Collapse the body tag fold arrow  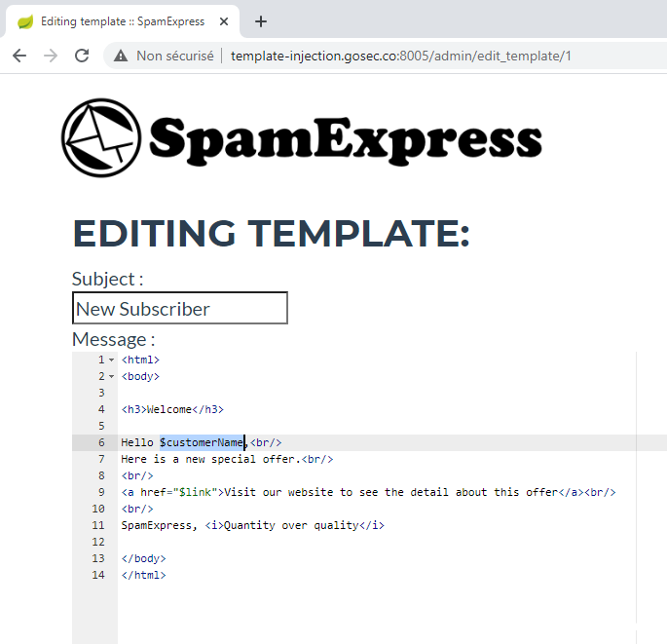click(x=111, y=376)
